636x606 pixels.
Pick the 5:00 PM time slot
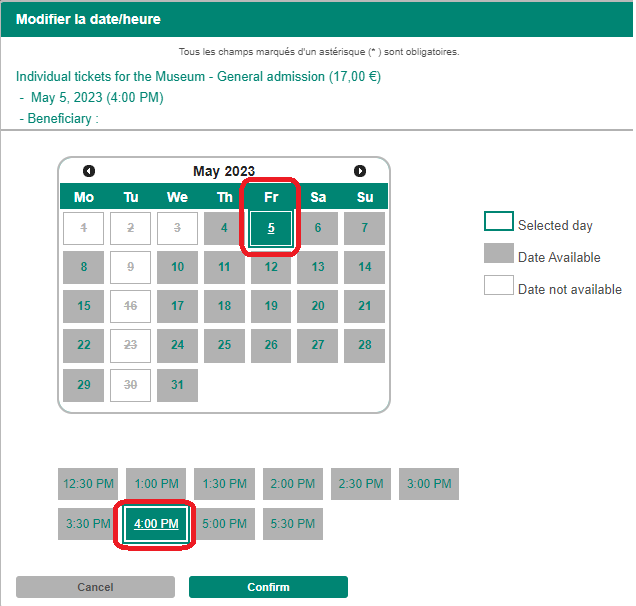224,524
